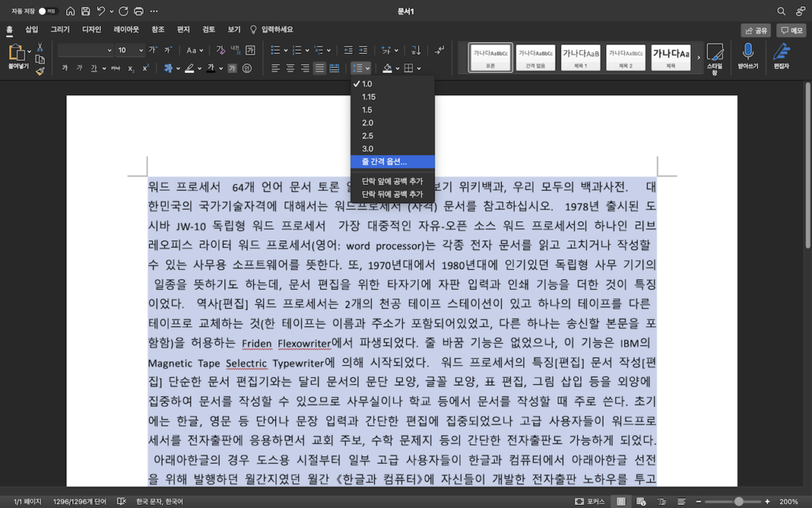Save the document with floppy disk icon
Screen dimensions: 812x508
(86, 11)
